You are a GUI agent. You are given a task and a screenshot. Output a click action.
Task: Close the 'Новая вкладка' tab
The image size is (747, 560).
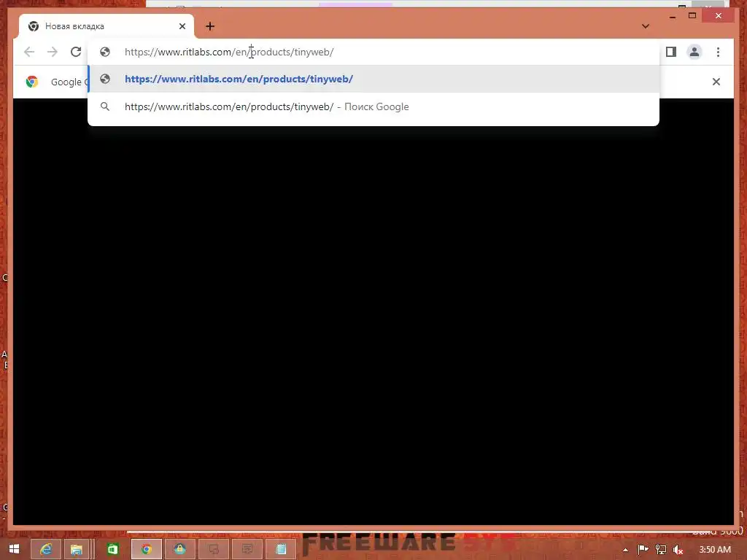(182, 26)
